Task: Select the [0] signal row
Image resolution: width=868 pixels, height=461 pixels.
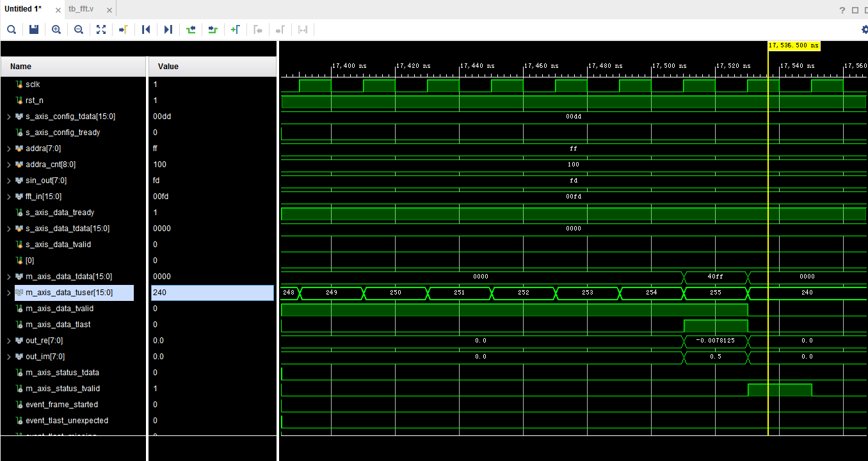Action: [x=29, y=261]
